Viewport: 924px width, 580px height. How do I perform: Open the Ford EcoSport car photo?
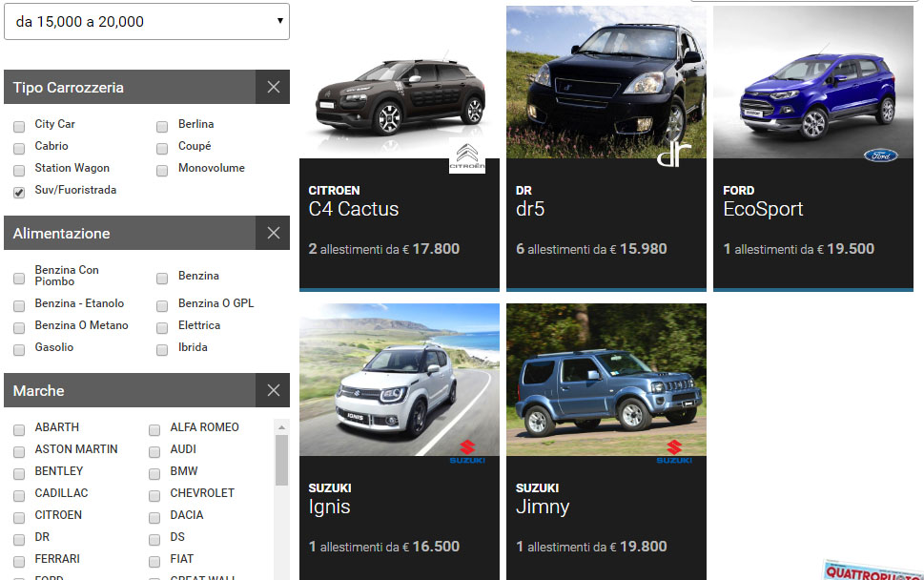pos(813,82)
